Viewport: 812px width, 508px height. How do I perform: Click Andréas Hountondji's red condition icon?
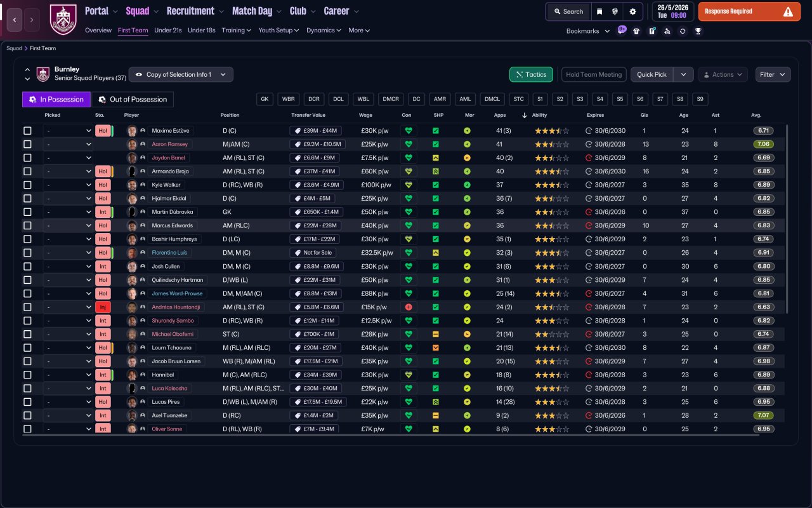[x=409, y=307]
